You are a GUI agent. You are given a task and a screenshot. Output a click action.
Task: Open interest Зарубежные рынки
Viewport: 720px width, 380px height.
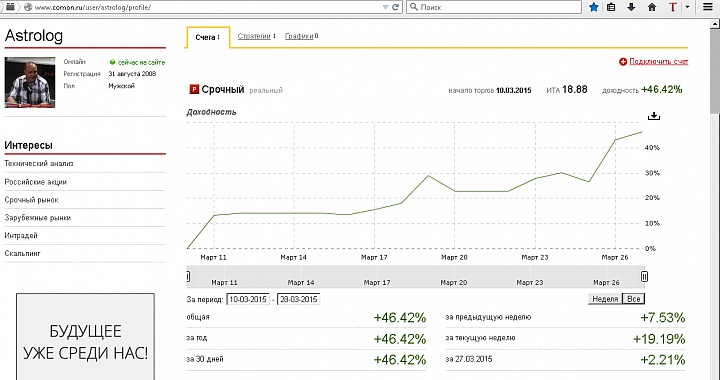tap(38, 218)
